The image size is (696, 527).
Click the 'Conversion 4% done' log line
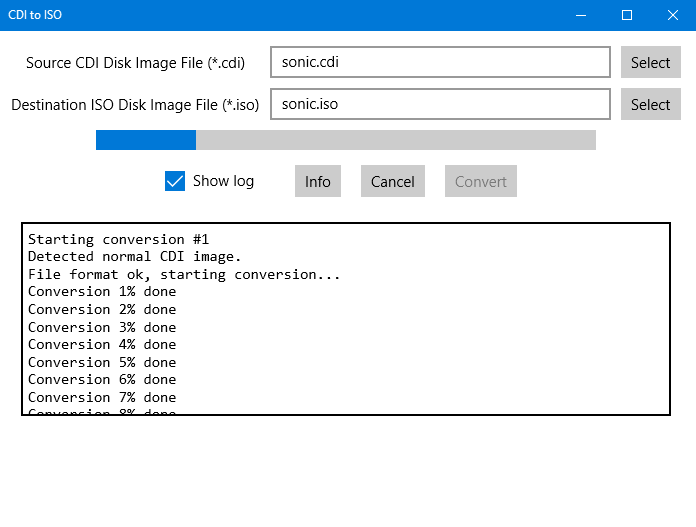102,345
